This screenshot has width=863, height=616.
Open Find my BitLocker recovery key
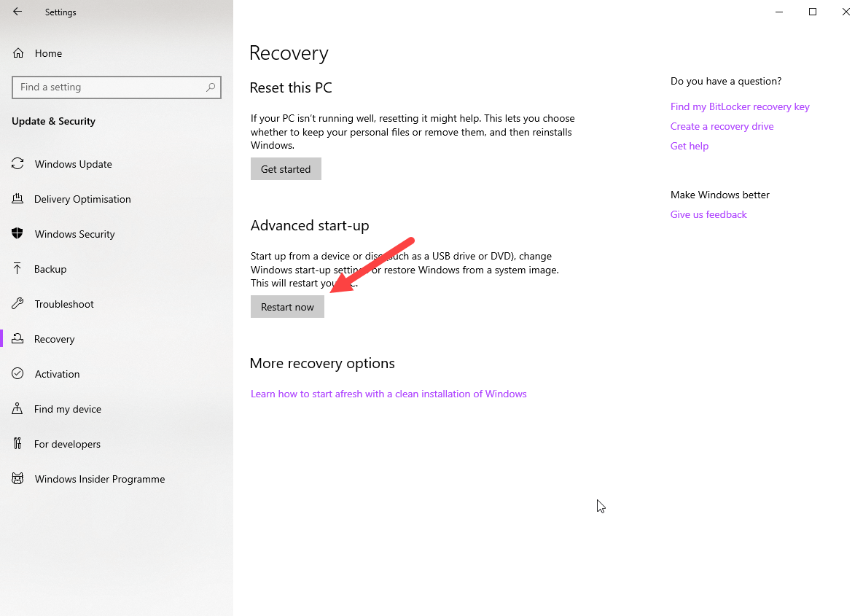740,106
